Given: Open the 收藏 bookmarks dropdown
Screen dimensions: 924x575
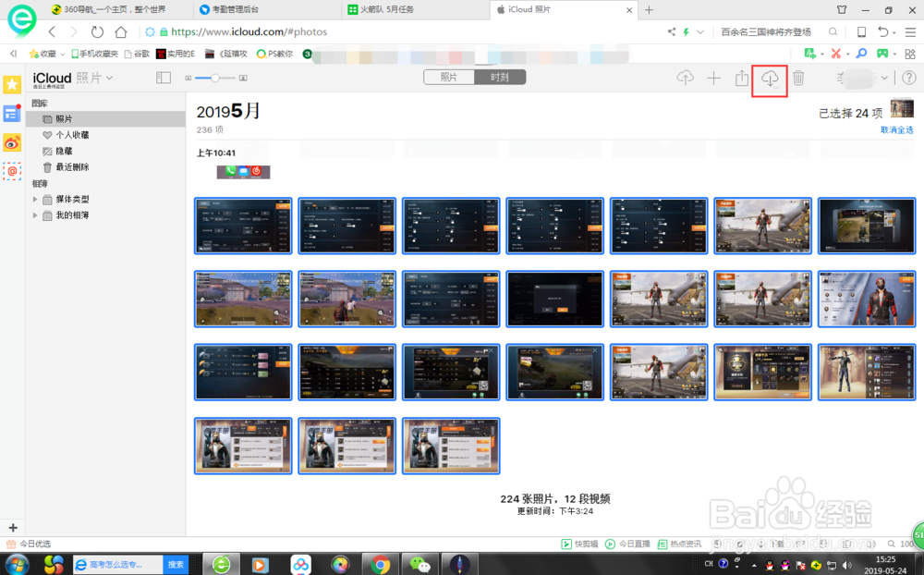Looking at the screenshot, I should coord(46,54).
